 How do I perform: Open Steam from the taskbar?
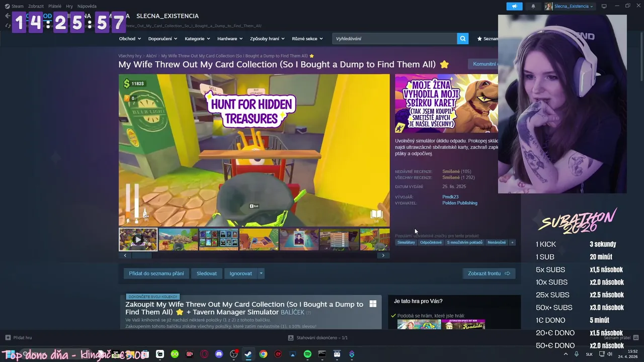pos(248,354)
